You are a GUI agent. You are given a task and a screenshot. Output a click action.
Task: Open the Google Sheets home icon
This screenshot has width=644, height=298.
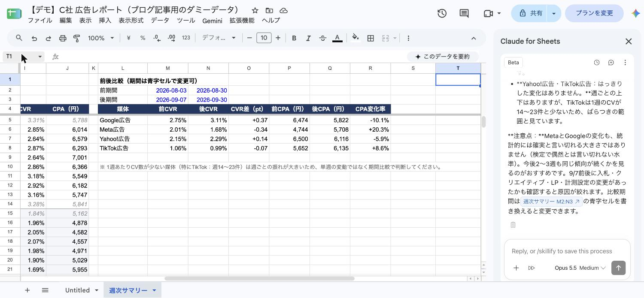(14, 14)
